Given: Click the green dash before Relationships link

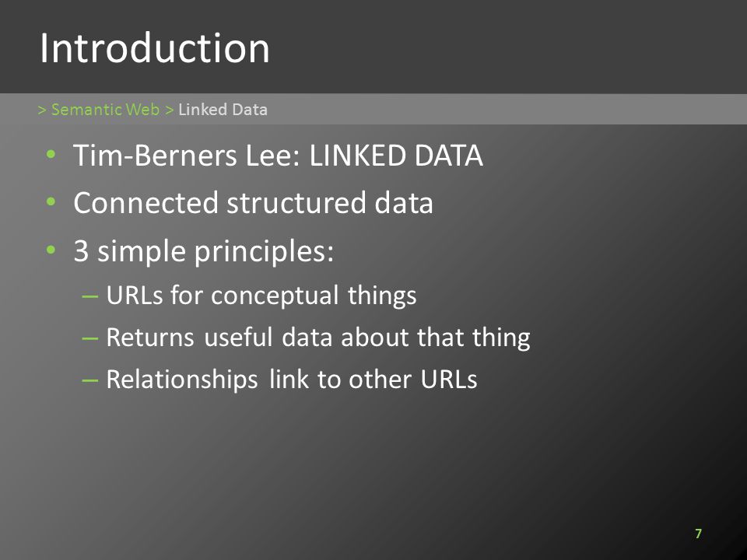Looking at the screenshot, I should [x=90, y=380].
